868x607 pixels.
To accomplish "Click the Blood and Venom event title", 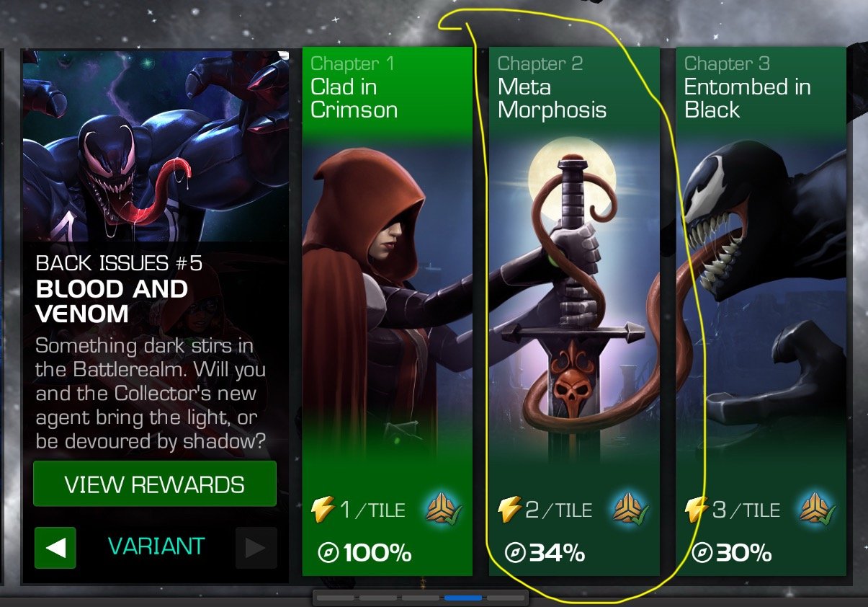I will [112, 301].
